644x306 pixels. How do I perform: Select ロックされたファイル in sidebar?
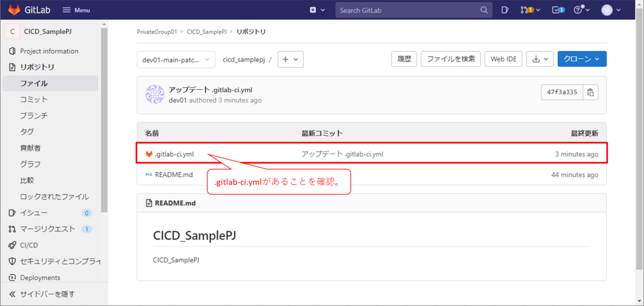pos(54,196)
